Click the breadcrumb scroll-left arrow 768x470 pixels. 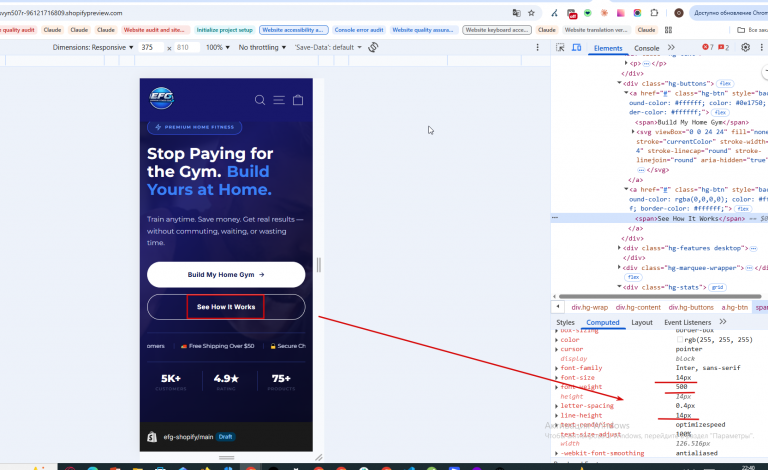pyautogui.click(x=557, y=307)
